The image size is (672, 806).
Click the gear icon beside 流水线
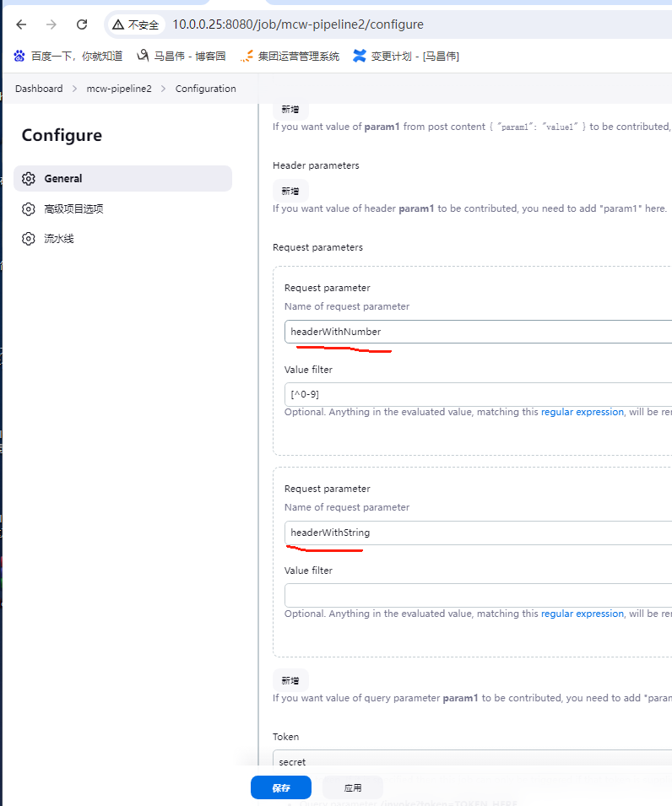[x=29, y=239]
